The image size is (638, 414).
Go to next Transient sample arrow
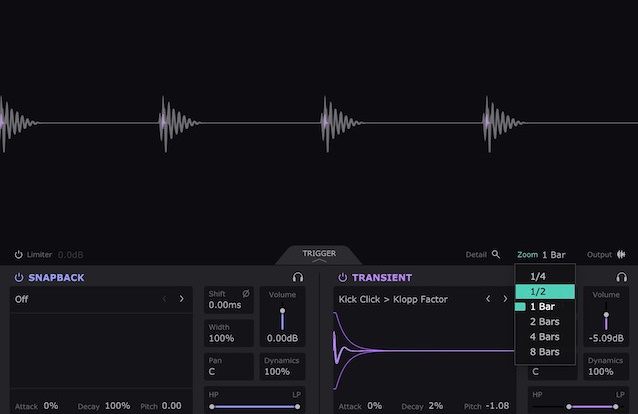(505, 299)
